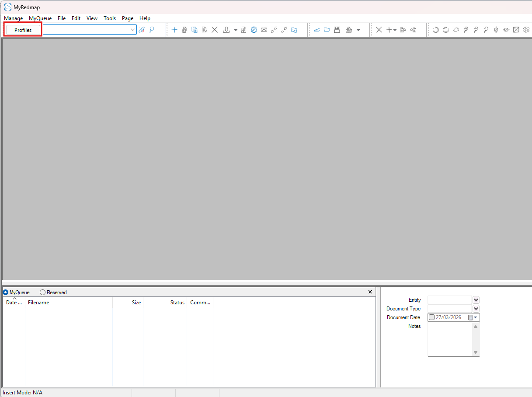This screenshot has height=397, width=532.
Task: Click the email envelope toolbar icon
Action: [264, 30]
